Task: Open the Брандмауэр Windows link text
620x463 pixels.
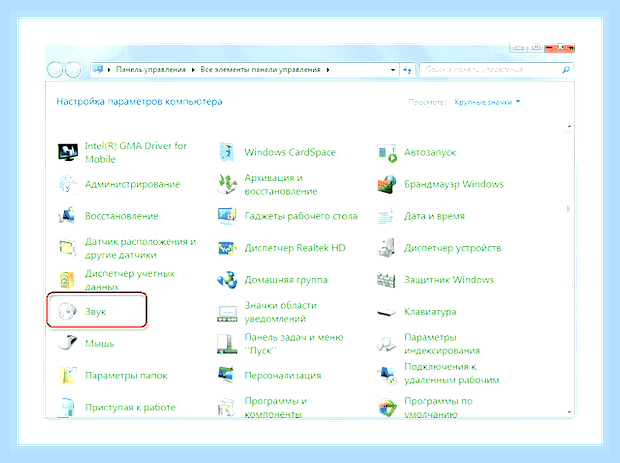Action: pyautogui.click(x=454, y=184)
